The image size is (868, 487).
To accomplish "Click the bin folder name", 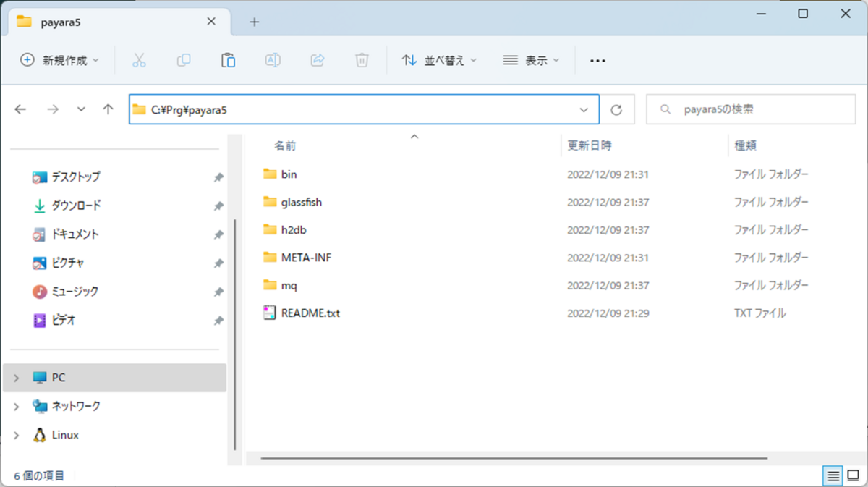I will click(x=289, y=175).
